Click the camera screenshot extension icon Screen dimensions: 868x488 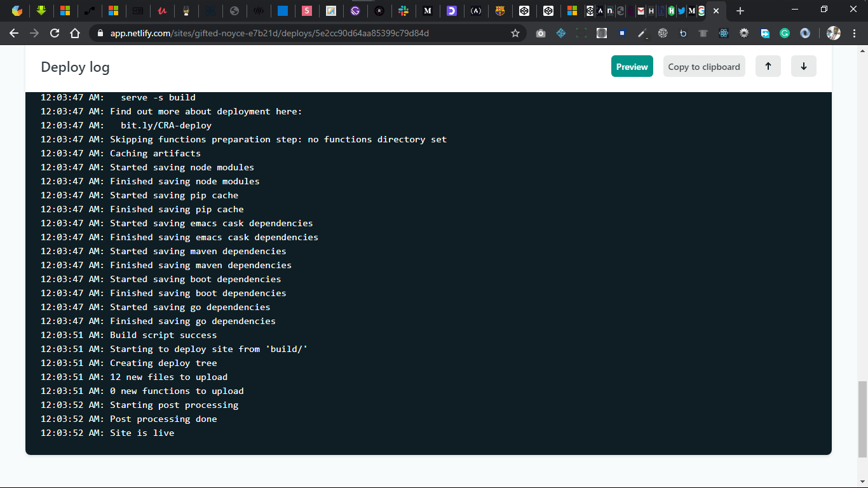[541, 34]
